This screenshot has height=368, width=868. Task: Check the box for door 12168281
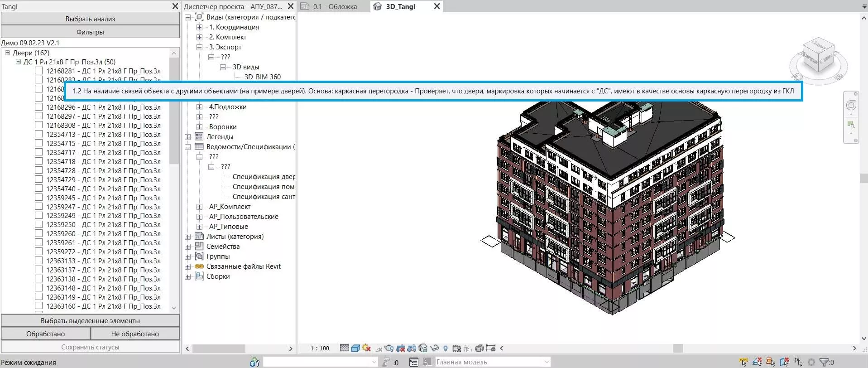[x=39, y=71]
